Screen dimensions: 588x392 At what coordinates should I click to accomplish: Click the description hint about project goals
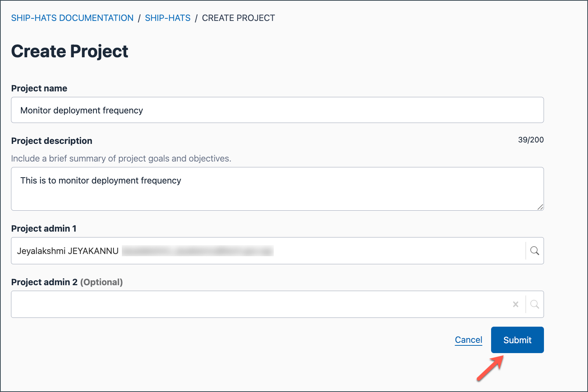pyautogui.click(x=121, y=159)
